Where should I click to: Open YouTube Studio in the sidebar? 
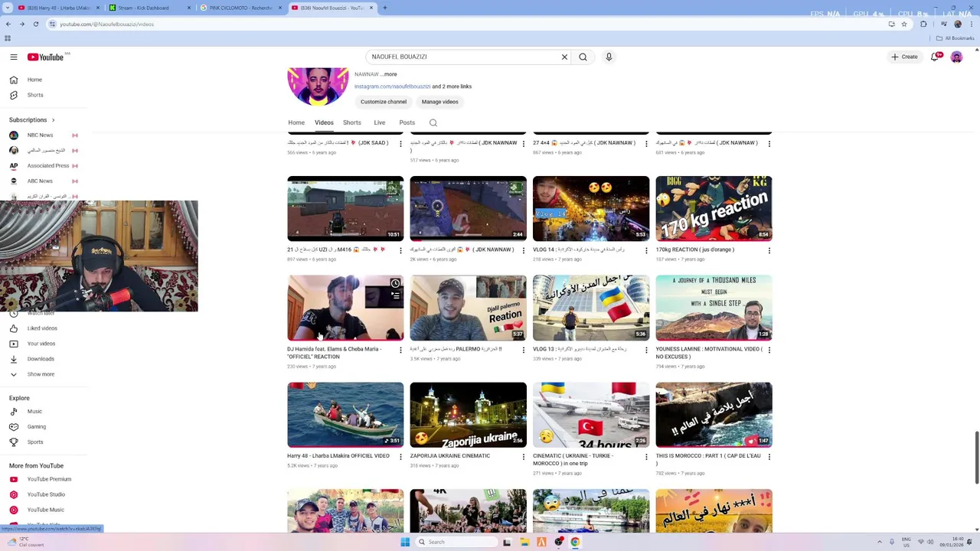pos(46,494)
